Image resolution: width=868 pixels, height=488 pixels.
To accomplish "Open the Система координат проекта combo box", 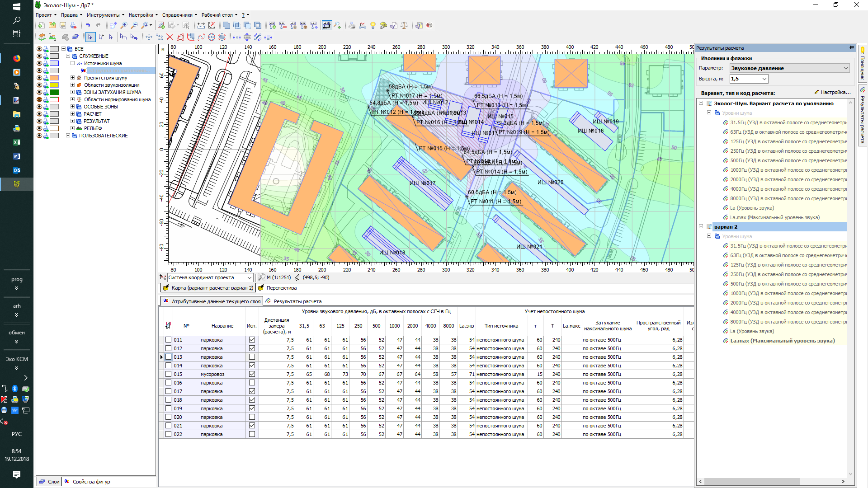I will click(249, 277).
